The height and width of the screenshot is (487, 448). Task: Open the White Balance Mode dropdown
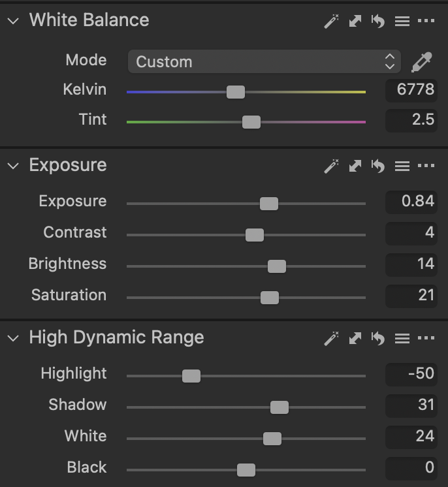pos(263,62)
